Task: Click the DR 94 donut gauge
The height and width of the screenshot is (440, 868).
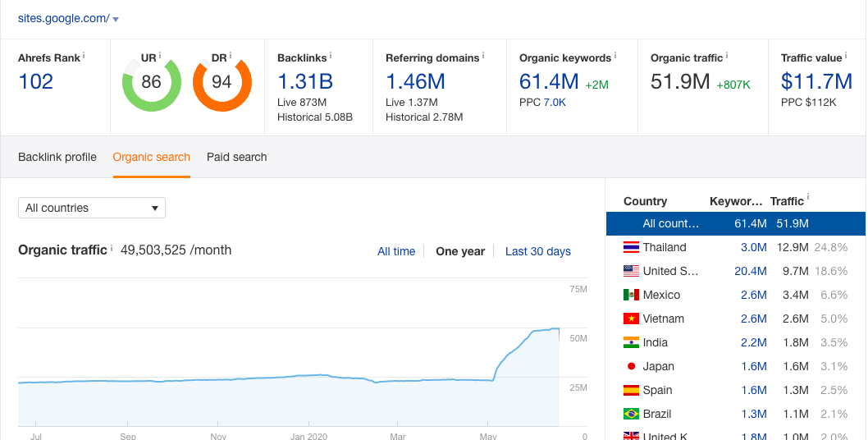Action: point(222,83)
